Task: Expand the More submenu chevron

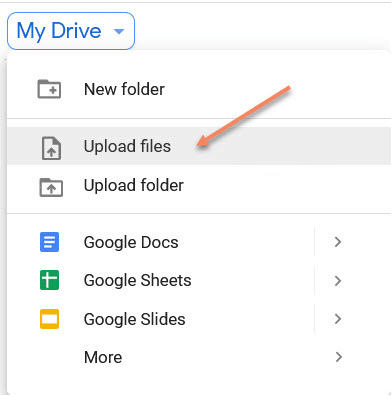Action: coord(338,357)
